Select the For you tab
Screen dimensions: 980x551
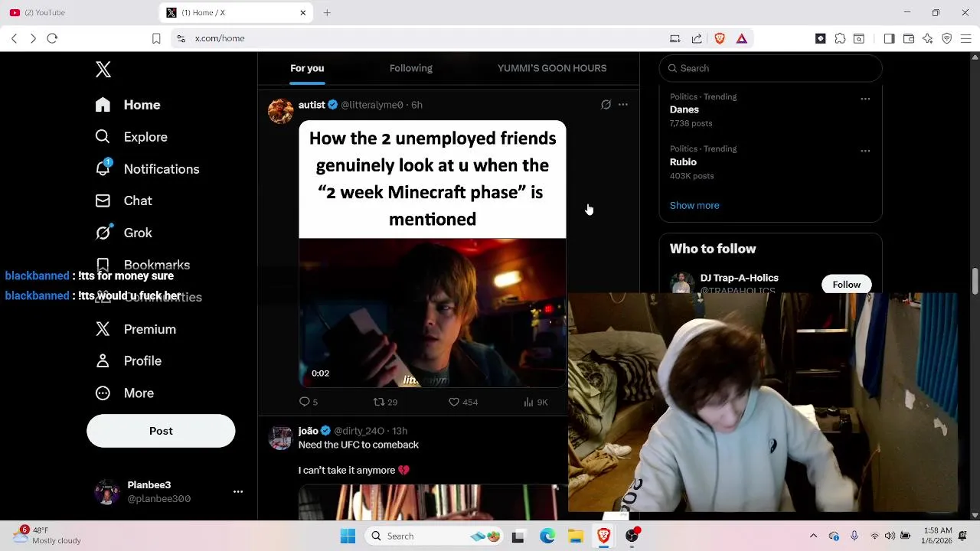tap(307, 68)
